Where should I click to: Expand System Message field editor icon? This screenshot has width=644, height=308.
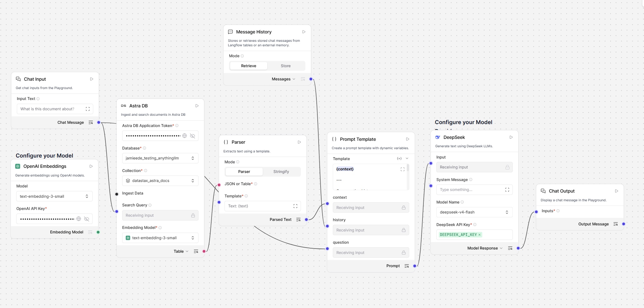coord(507,190)
